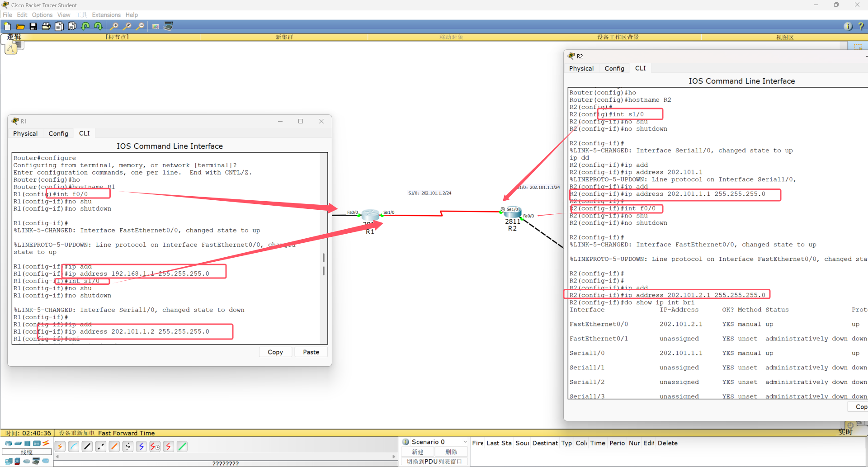Open the File menu

click(x=8, y=15)
